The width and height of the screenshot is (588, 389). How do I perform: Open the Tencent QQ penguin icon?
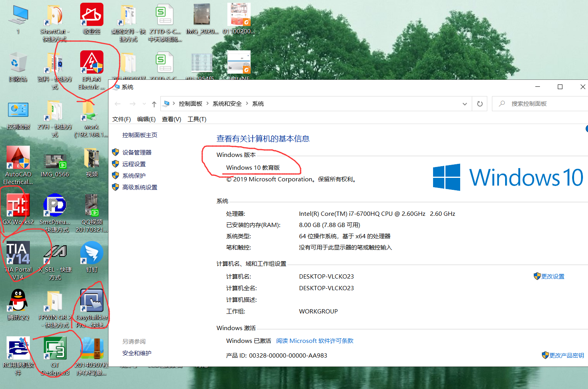18,301
